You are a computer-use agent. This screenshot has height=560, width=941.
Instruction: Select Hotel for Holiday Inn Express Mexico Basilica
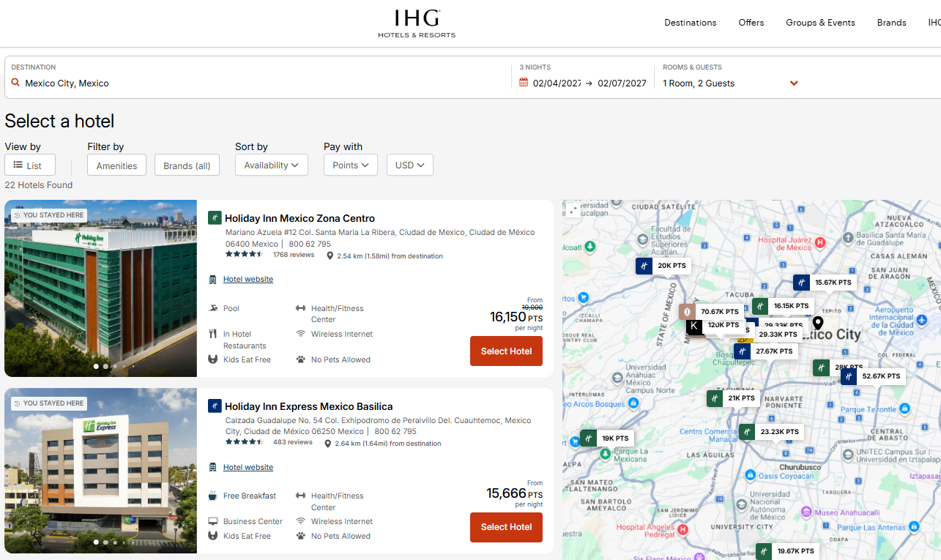click(507, 527)
